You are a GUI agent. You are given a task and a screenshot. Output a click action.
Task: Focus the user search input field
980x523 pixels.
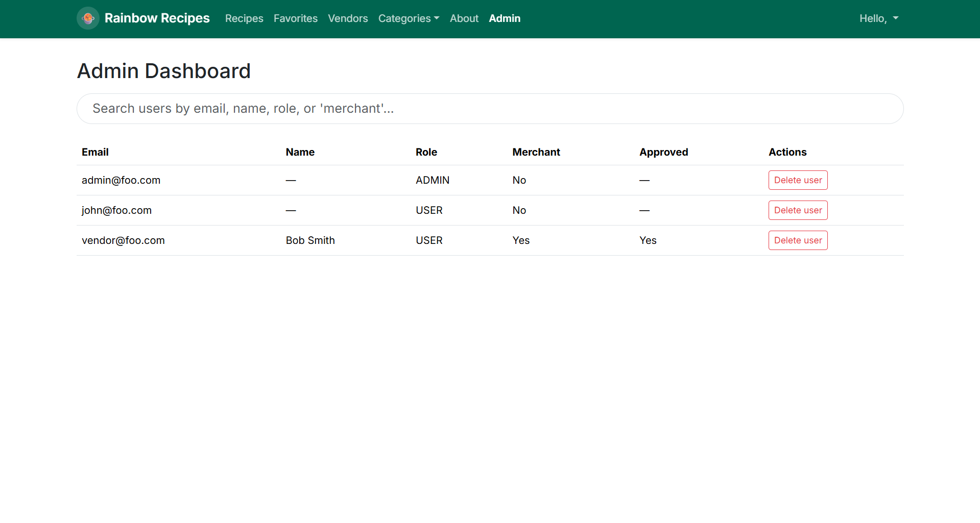[490, 109]
